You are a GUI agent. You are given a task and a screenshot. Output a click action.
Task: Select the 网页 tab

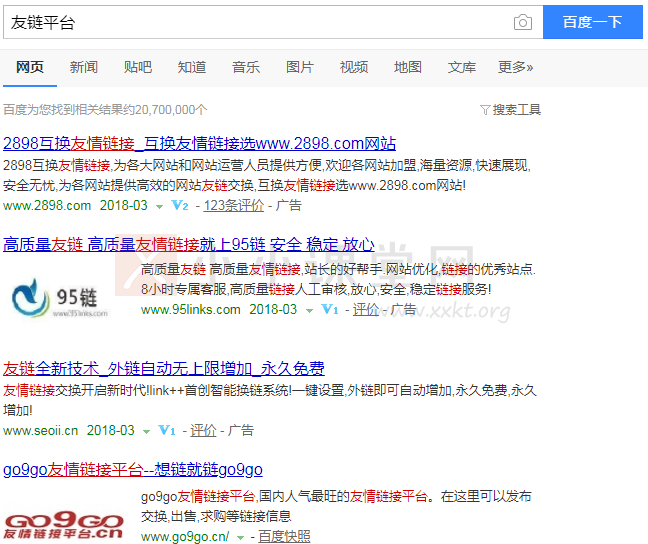click(x=30, y=67)
